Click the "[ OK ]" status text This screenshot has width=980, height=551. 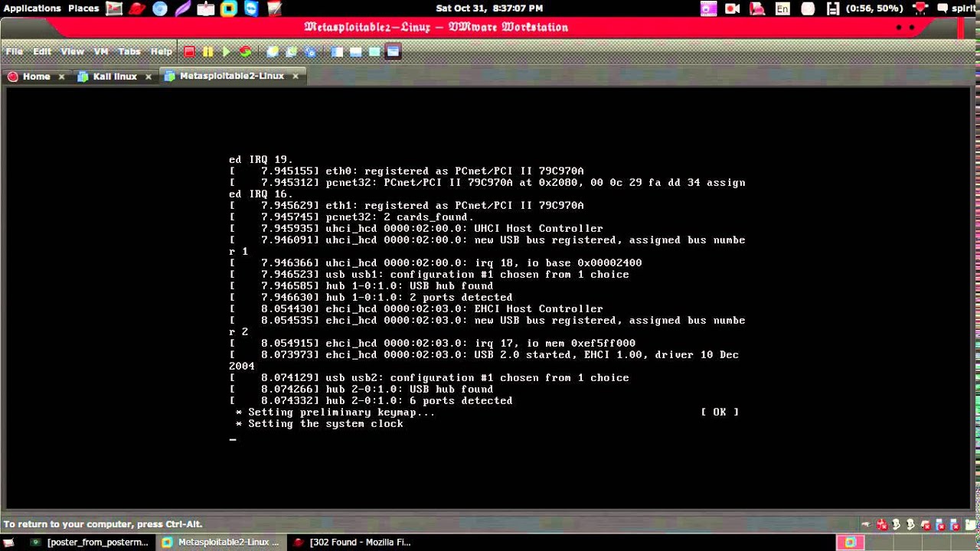click(x=720, y=412)
